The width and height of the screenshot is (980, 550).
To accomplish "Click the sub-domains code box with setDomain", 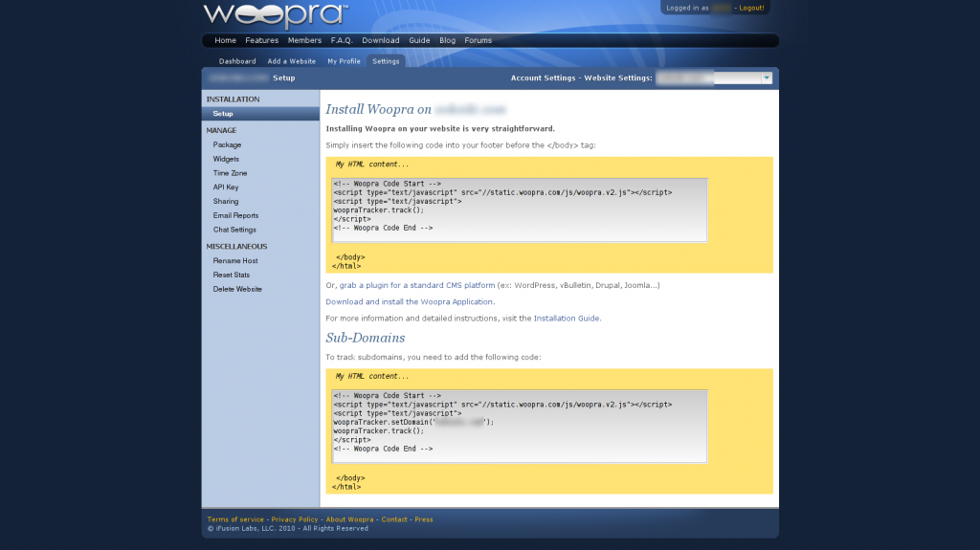I will click(x=520, y=427).
